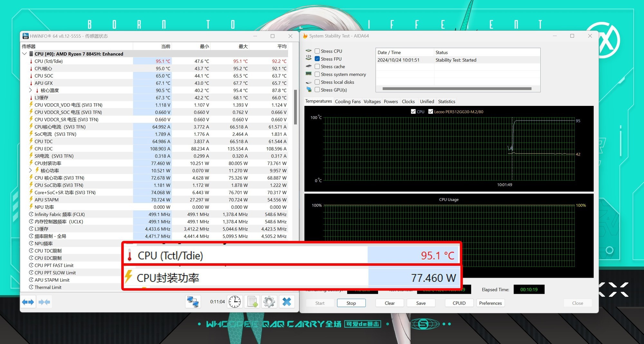Image resolution: width=644 pixels, height=344 pixels.
Task: Enable Stress local disks checkbox
Action: [317, 82]
